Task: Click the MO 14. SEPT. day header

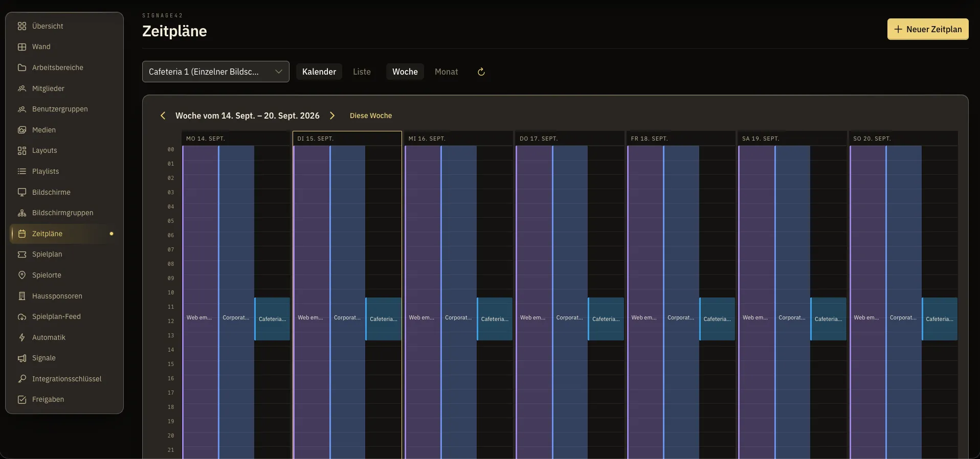Action: tap(236, 139)
